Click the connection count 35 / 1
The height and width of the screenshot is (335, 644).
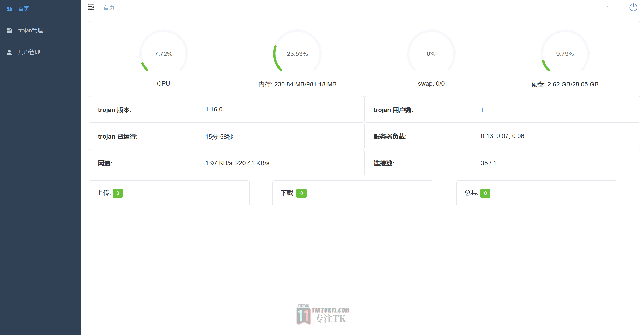tap(488, 163)
